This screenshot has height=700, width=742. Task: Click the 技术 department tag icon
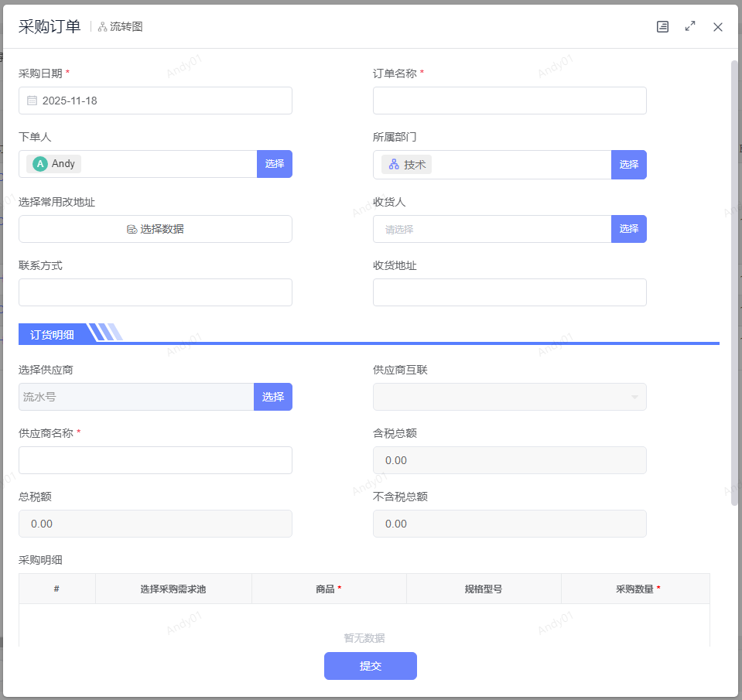[x=394, y=165]
